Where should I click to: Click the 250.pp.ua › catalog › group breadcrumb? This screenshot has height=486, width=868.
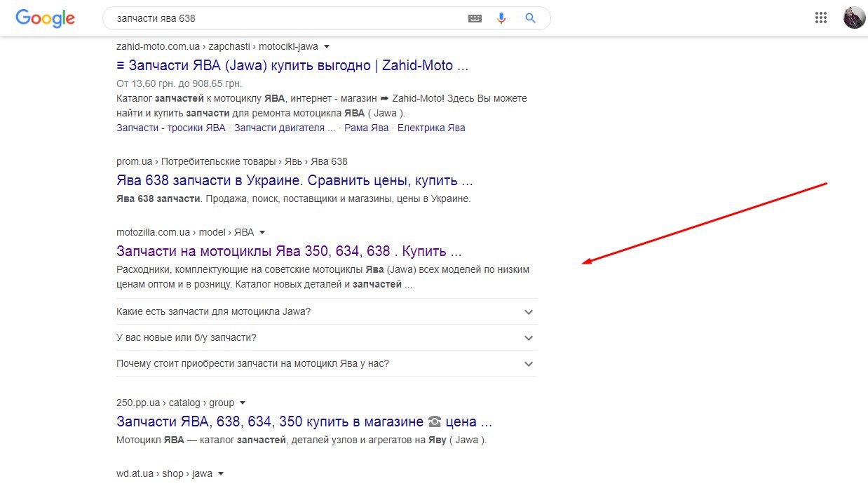tap(175, 403)
